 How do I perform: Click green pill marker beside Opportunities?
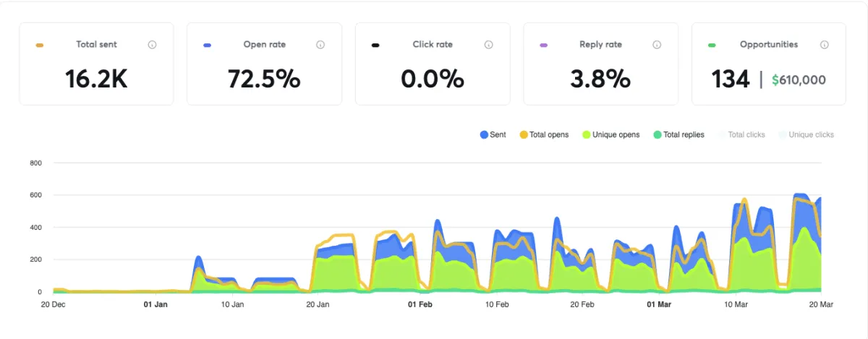point(712,46)
